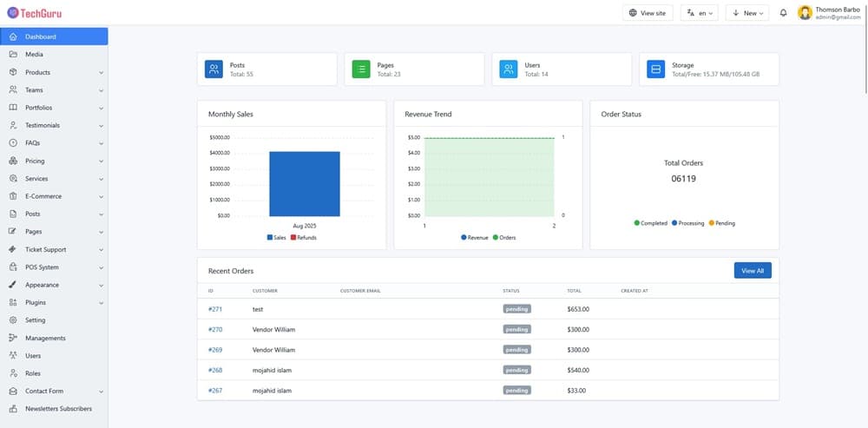Click the Appearance brush icon
The width and height of the screenshot is (868, 428).
tap(13, 285)
